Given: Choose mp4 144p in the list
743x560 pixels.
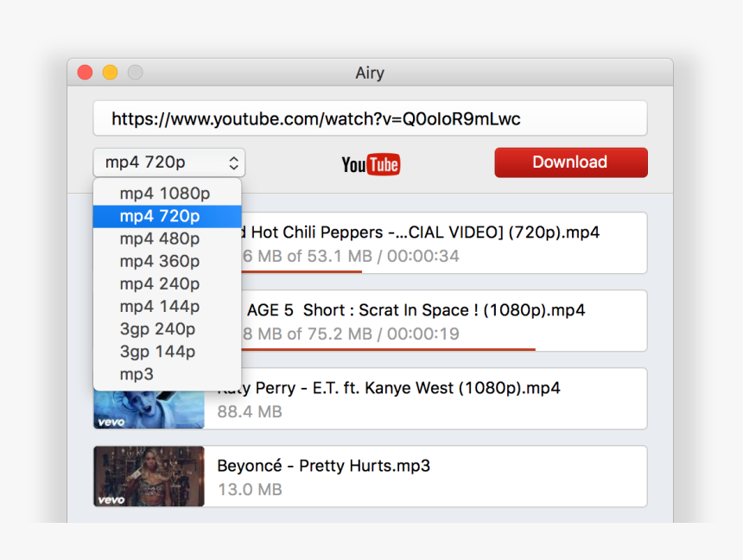Looking at the screenshot, I should pos(168,306).
